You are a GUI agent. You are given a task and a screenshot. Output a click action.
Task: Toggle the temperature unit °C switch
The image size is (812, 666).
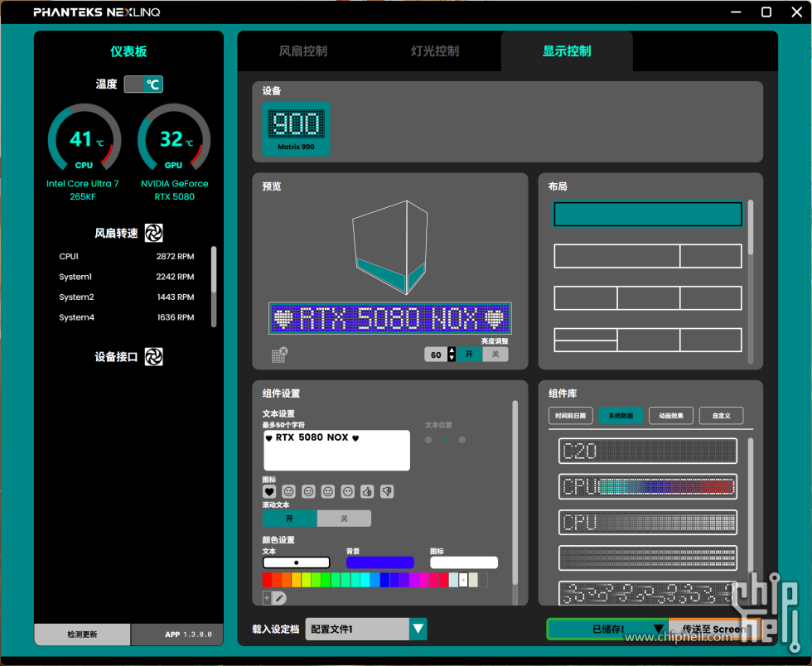pos(143,84)
